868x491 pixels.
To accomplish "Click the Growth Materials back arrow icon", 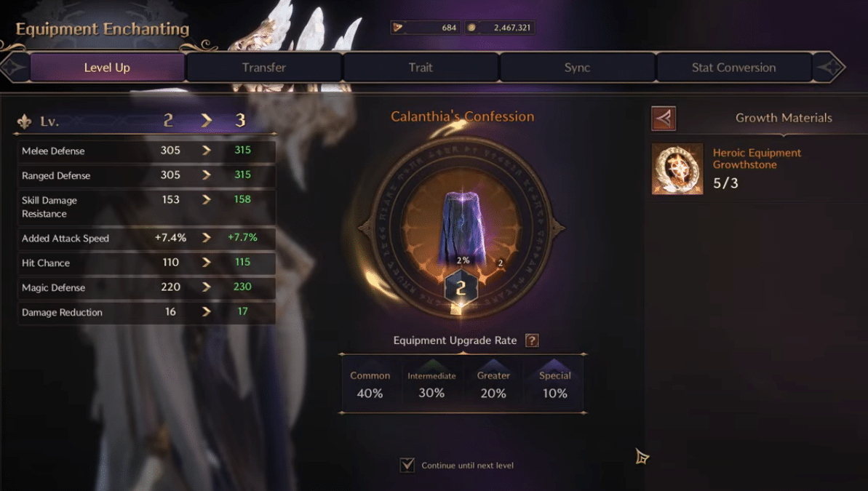I will [663, 118].
